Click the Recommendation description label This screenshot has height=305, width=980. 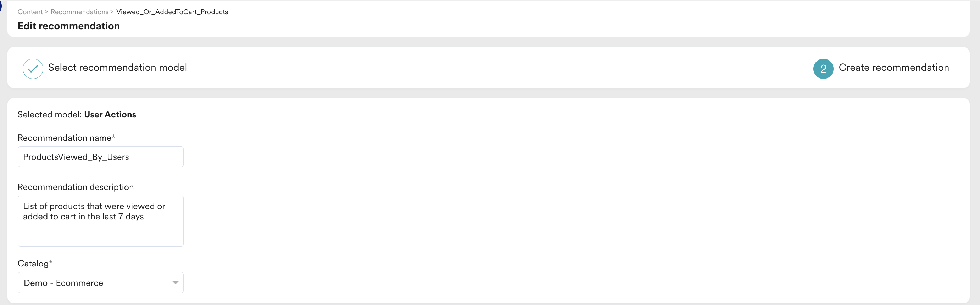[76, 187]
